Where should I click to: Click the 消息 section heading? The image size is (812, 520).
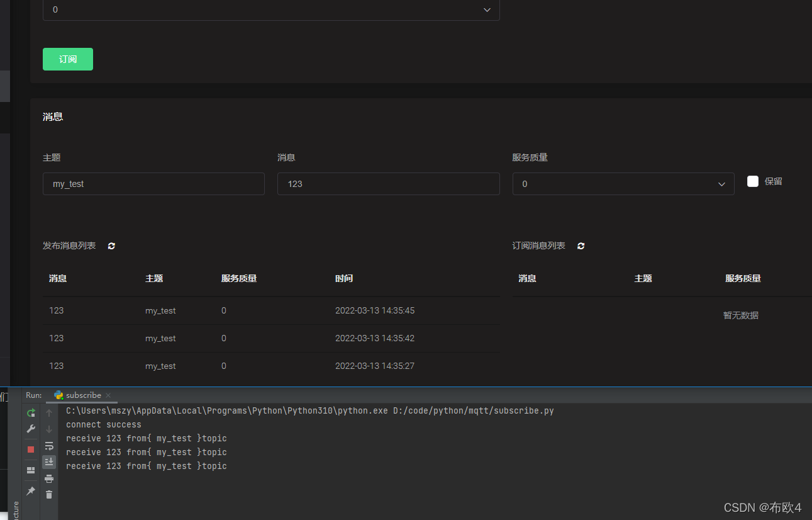tap(53, 116)
